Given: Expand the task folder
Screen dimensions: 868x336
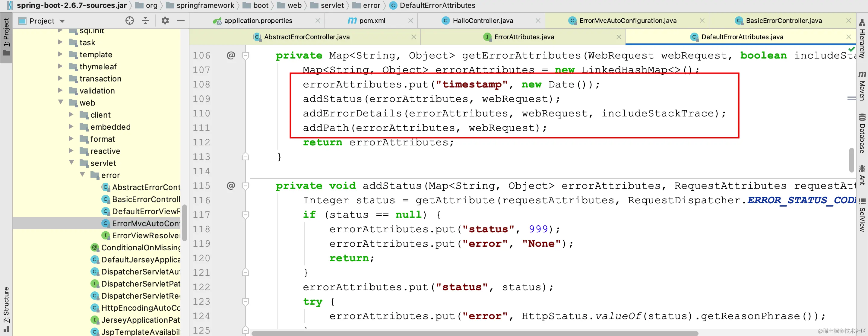Looking at the screenshot, I should coord(60,42).
